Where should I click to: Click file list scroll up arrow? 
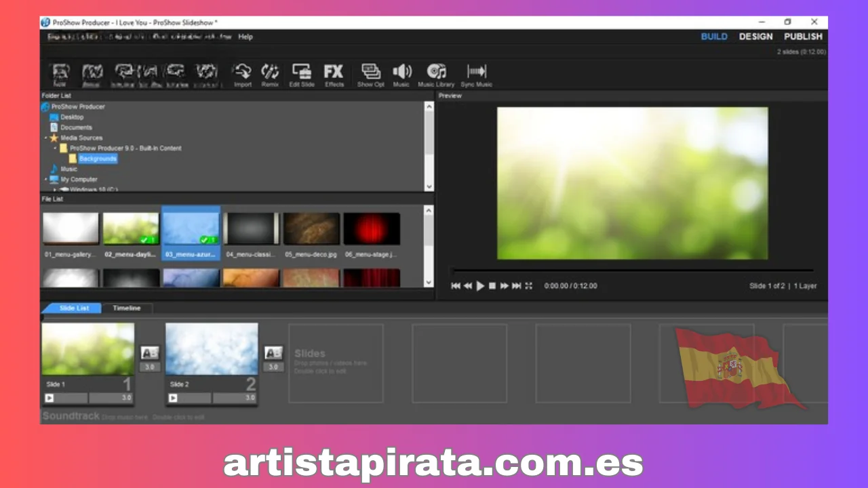tap(429, 210)
